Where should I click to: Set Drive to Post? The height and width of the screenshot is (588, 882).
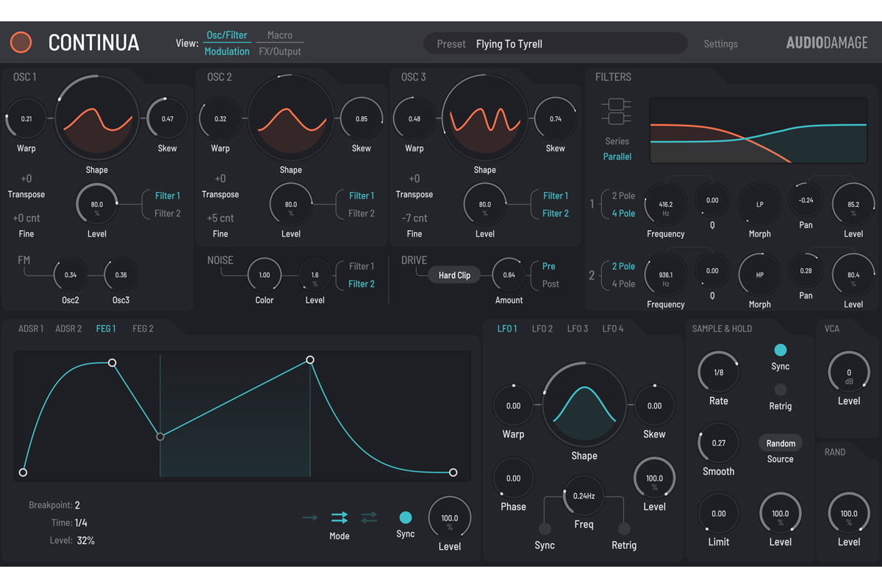click(551, 284)
